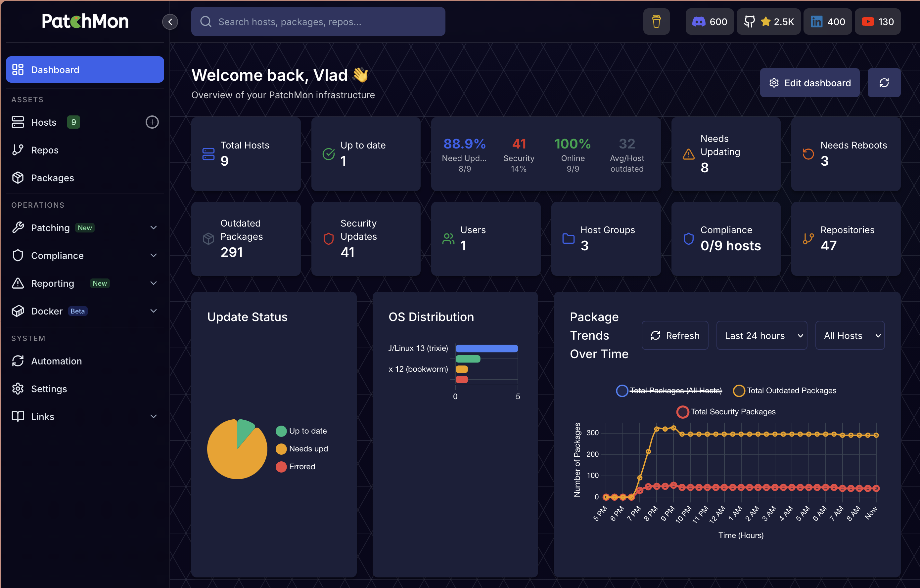Click the Up to date checkmark icon
920x588 pixels.
[329, 154]
